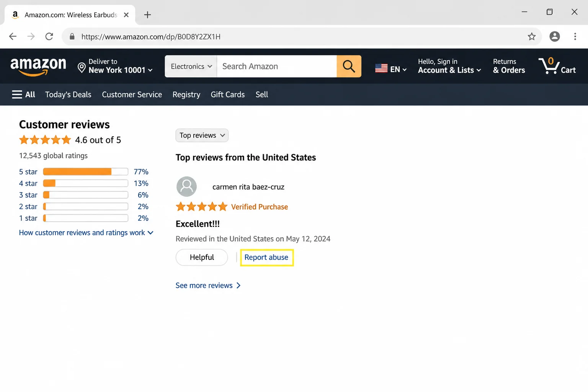Open reviewer carmen rita baez-cruz profile

point(248,187)
